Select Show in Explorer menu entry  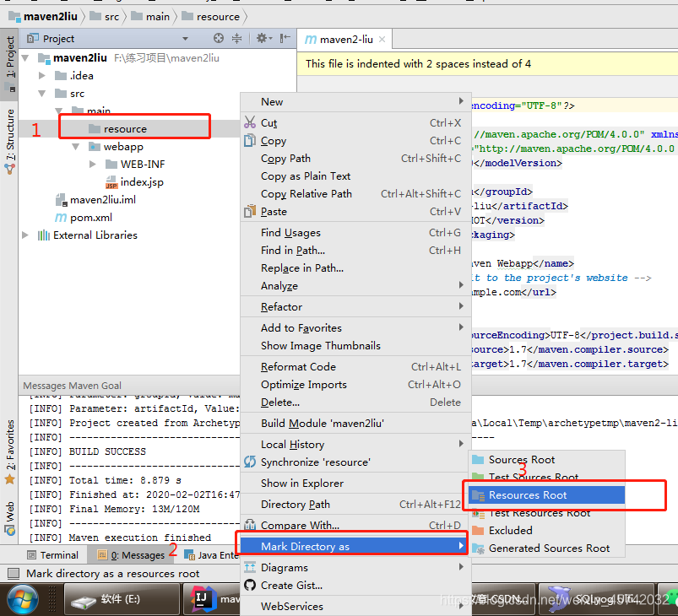(355, 483)
